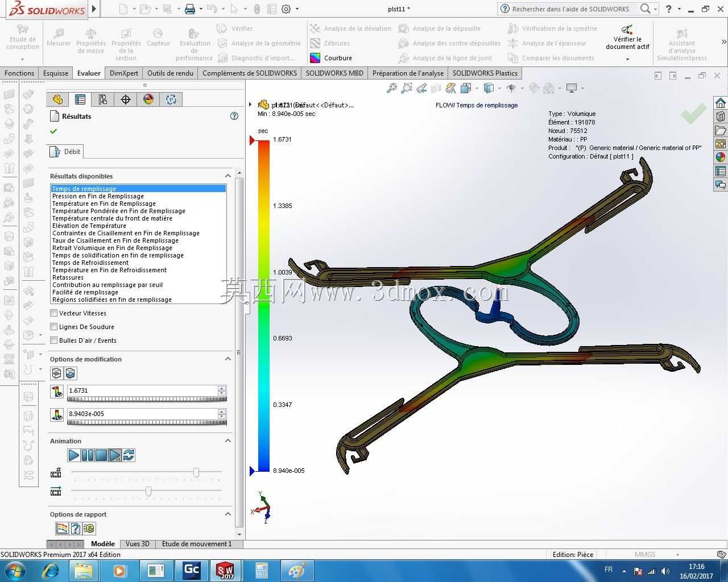Click the Zoom to Fit view icon

click(x=392, y=88)
